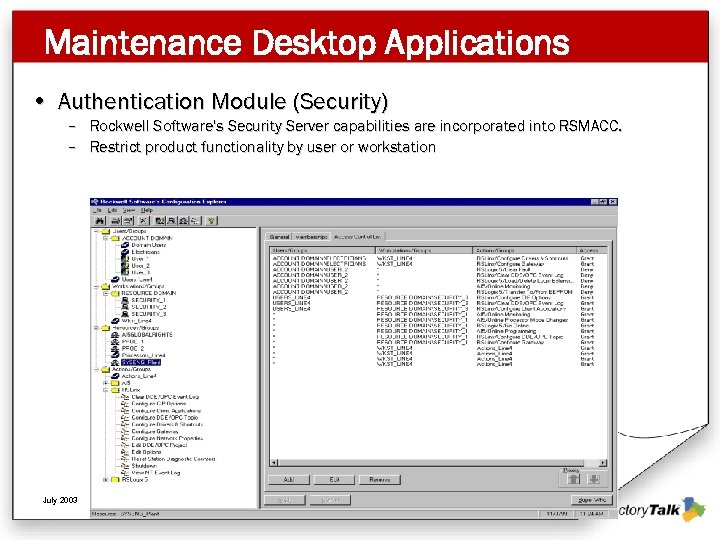Sort by the Access column header
Image resolution: width=720 pixels, height=540 pixels.
click(592, 251)
